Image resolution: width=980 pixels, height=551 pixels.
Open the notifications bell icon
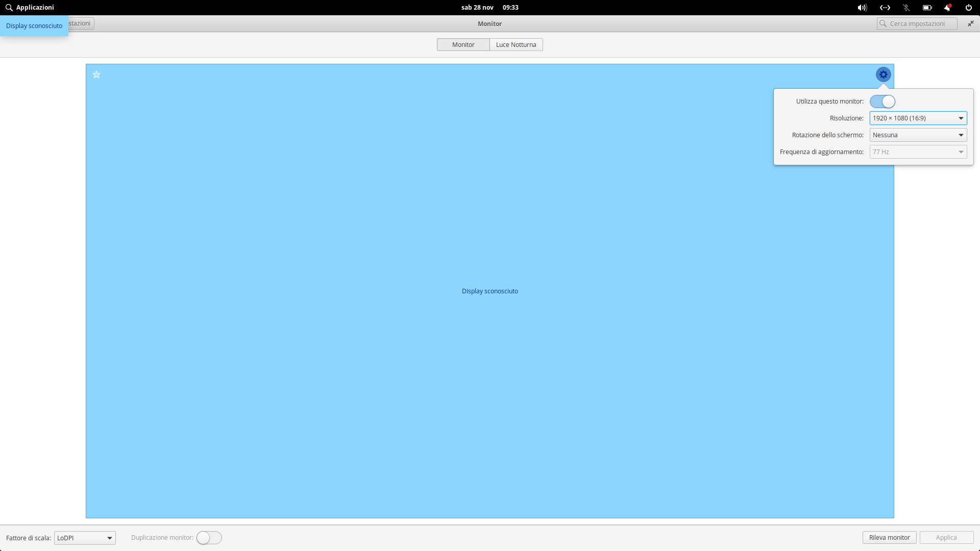pos(948,8)
